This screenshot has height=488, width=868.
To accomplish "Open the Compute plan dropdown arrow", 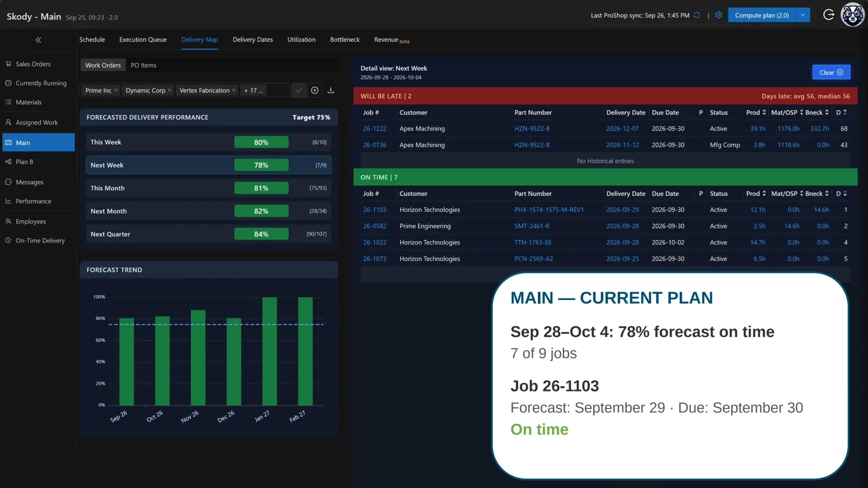I will click(802, 15).
